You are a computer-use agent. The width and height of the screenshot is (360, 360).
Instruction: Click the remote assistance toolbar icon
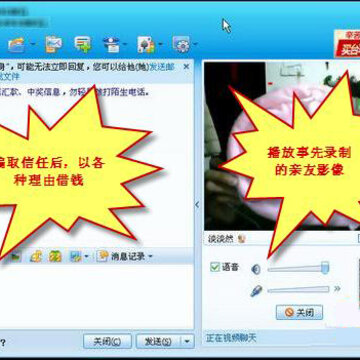coord(112,45)
